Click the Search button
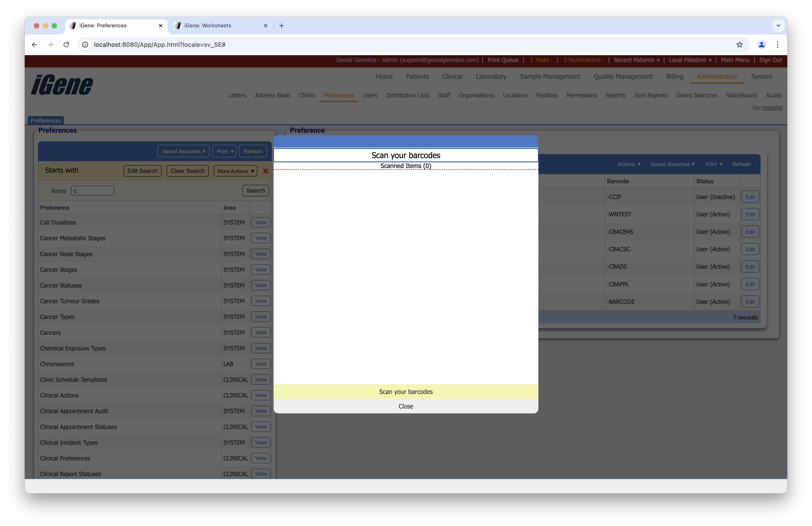 click(256, 191)
